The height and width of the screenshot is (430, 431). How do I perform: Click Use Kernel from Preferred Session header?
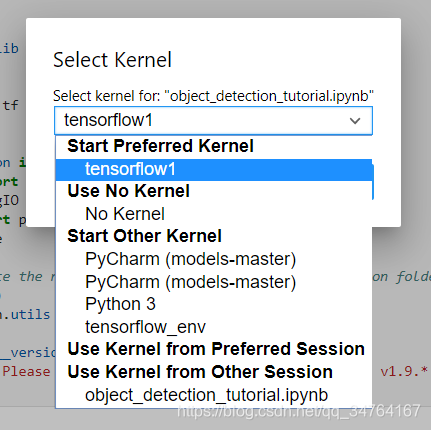coord(216,349)
